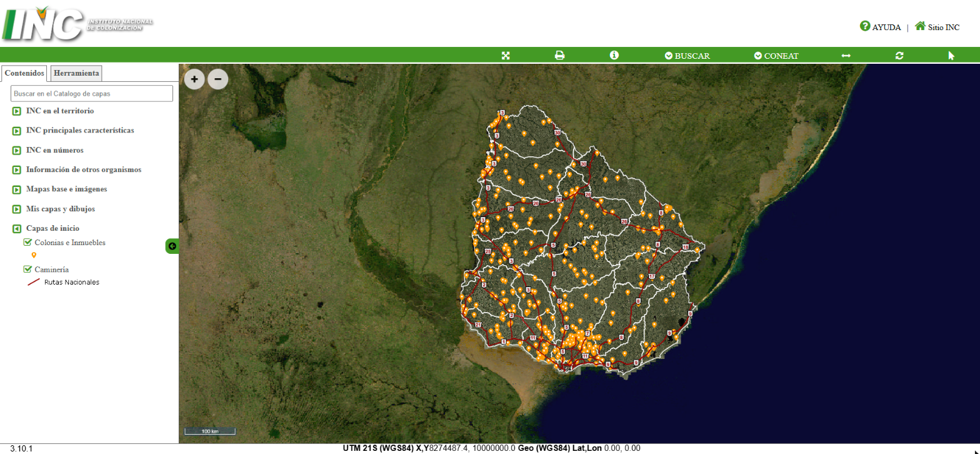Viewport: 980px width, 454px height.
Task: Zoom in with the plus button
Action: [194, 79]
